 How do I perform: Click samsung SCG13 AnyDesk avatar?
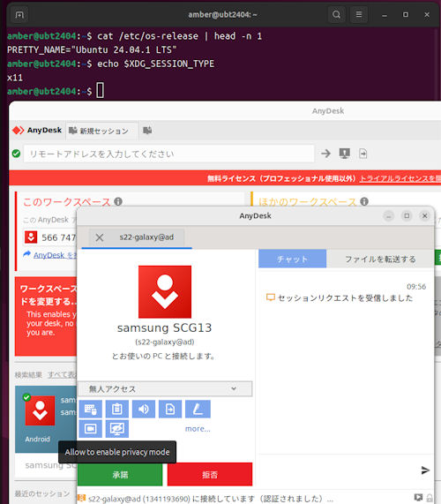[x=165, y=292]
